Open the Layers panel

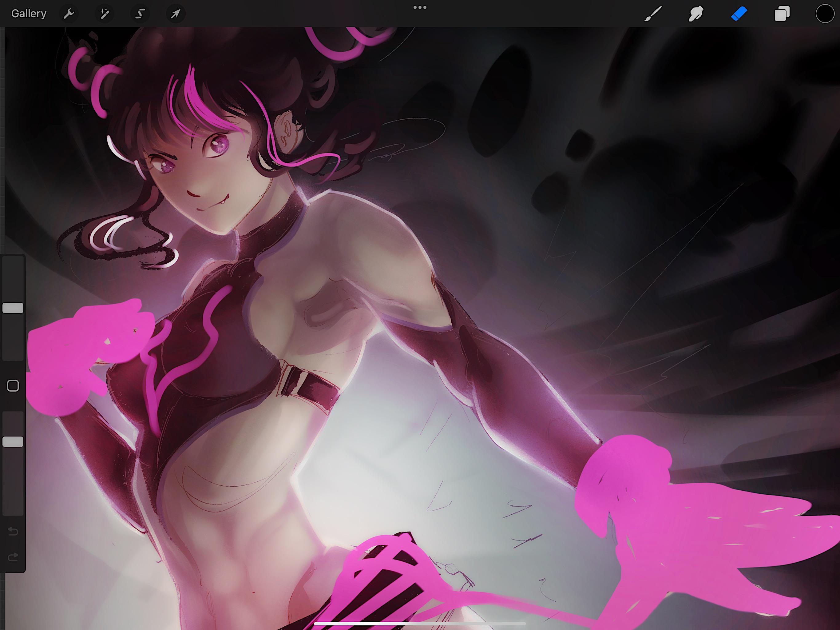pos(782,14)
